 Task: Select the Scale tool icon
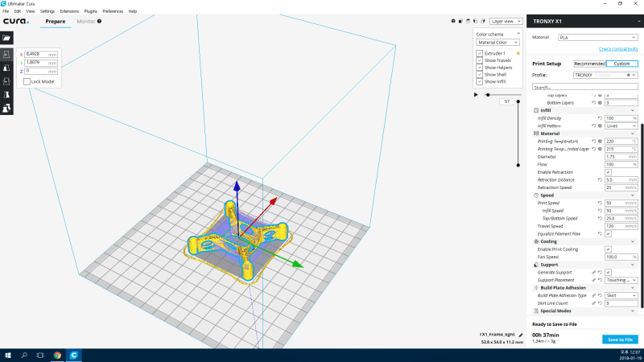pyautogui.click(x=6, y=68)
